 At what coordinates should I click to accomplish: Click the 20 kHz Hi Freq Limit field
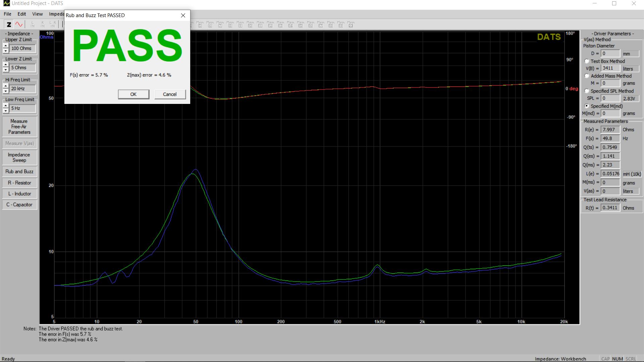tap(22, 88)
